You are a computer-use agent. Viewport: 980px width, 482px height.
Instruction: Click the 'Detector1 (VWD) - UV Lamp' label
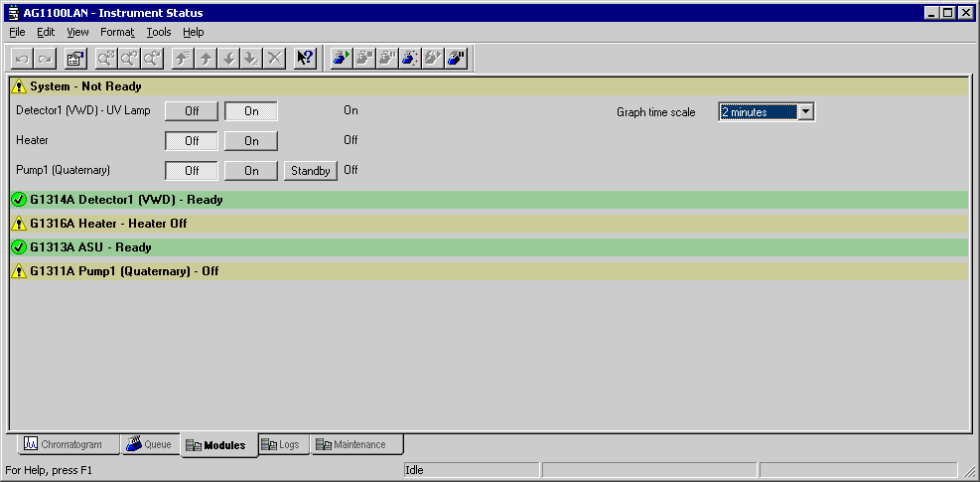pyautogui.click(x=83, y=110)
